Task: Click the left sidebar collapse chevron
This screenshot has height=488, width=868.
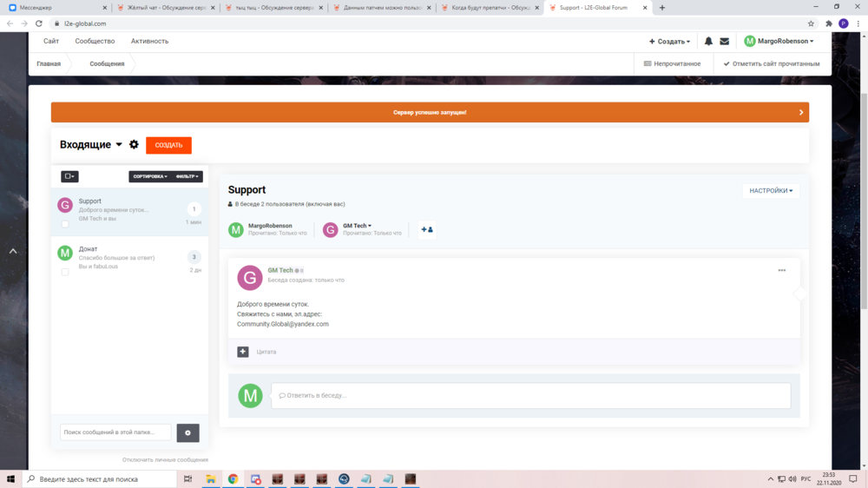Action: pyautogui.click(x=13, y=251)
